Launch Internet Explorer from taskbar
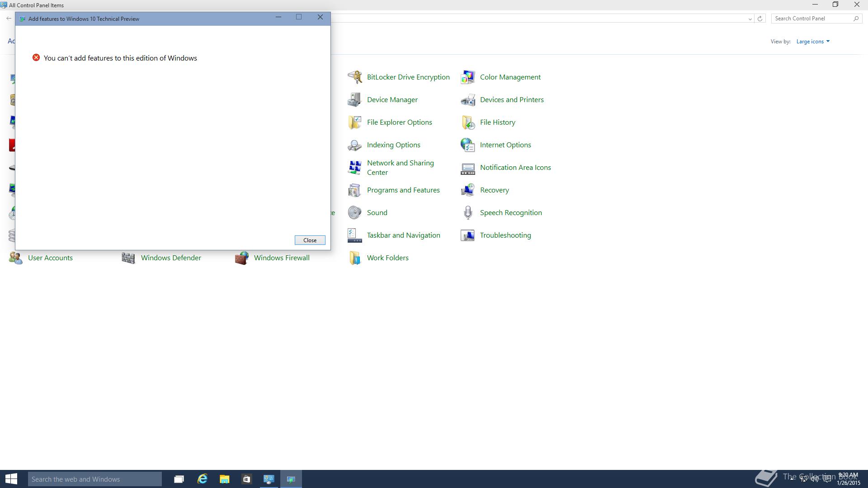The width and height of the screenshot is (868, 488). point(202,479)
